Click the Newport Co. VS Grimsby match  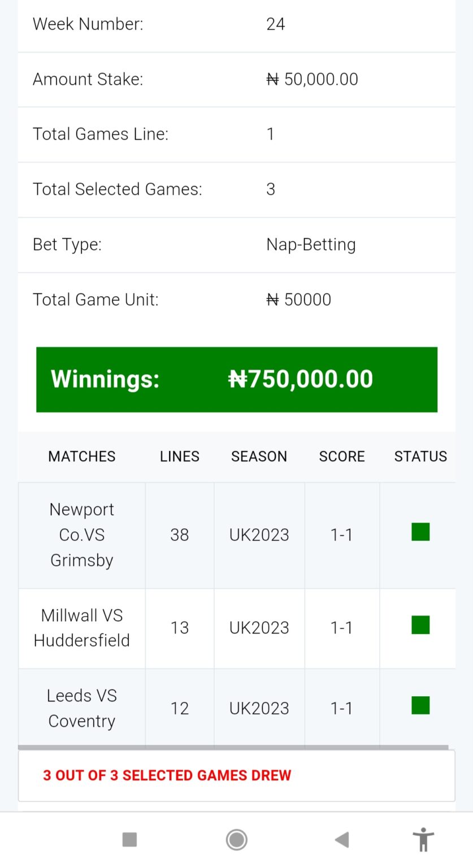pos(82,535)
